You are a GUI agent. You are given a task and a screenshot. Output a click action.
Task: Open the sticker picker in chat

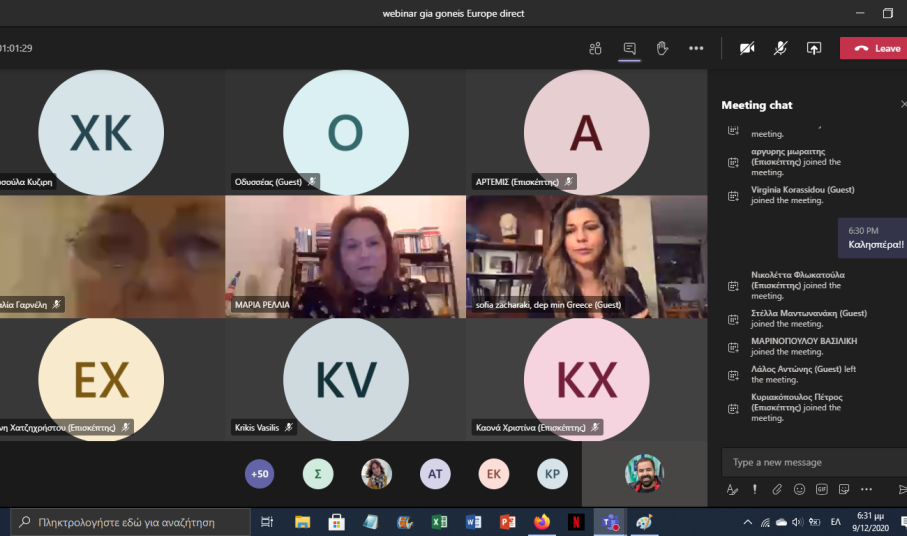844,490
